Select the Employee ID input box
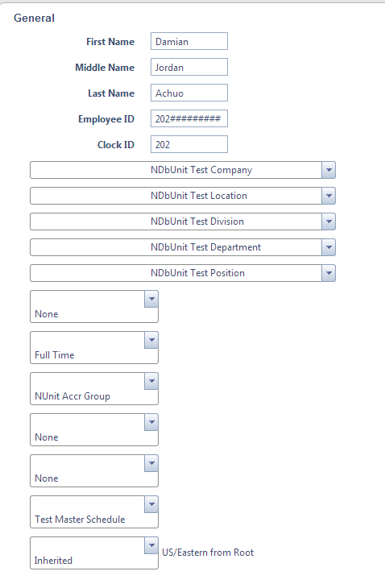 click(189, 119)
